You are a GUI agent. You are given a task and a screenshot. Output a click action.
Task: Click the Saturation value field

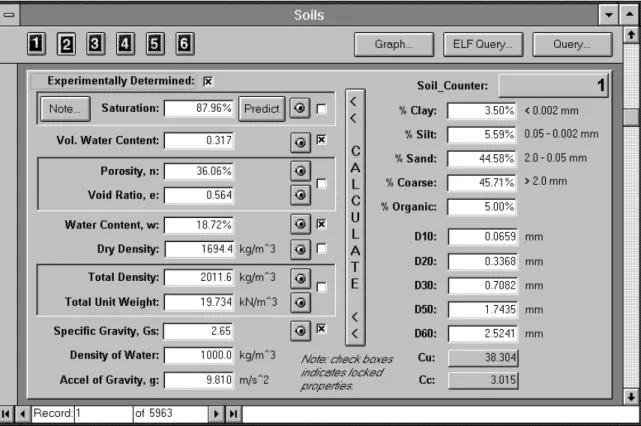click(199, 108)
